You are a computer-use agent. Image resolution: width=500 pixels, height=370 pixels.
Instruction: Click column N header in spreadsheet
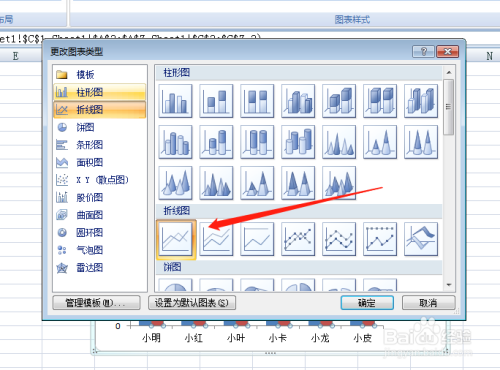pyautogui.click(x=489, y=56)
